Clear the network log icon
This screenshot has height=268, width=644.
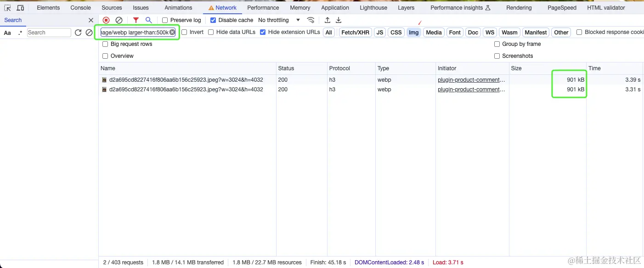point(119,20)
